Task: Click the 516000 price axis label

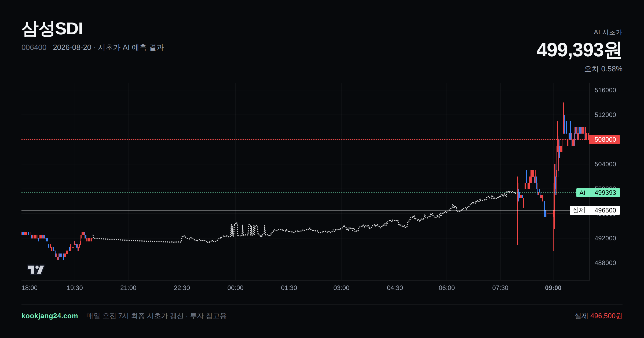Action: (605, 90)
